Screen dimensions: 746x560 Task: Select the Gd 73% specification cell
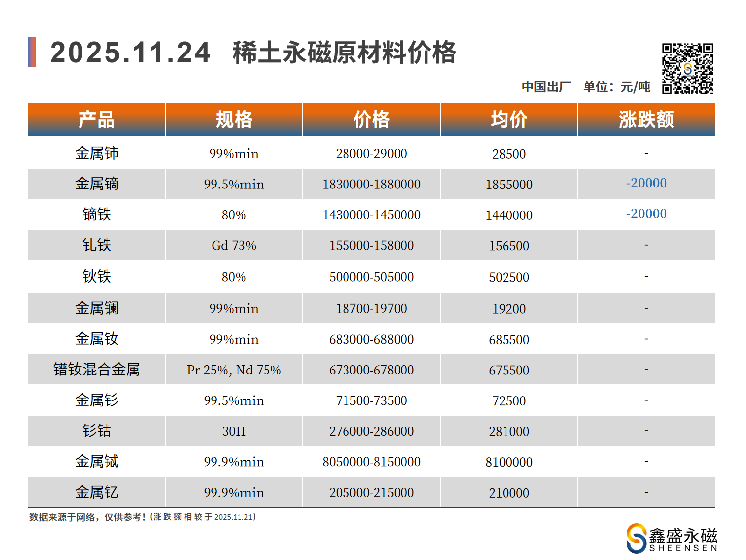coord(234,245)
